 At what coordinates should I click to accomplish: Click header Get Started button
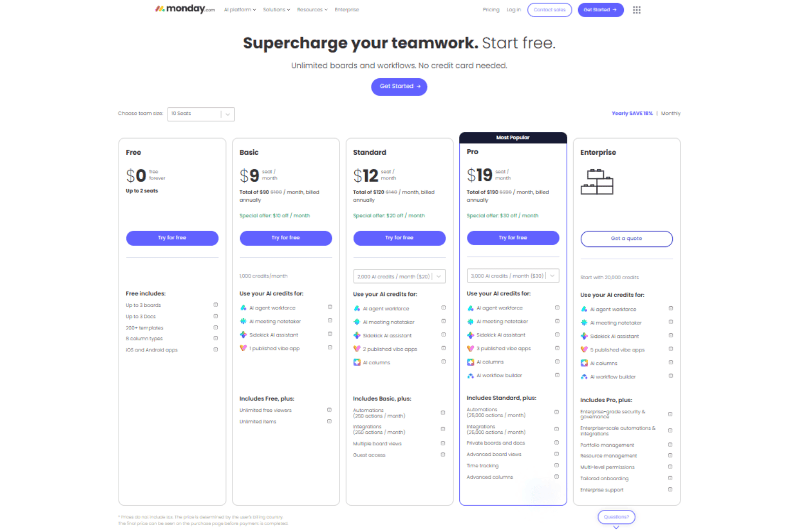pos(601,10)
